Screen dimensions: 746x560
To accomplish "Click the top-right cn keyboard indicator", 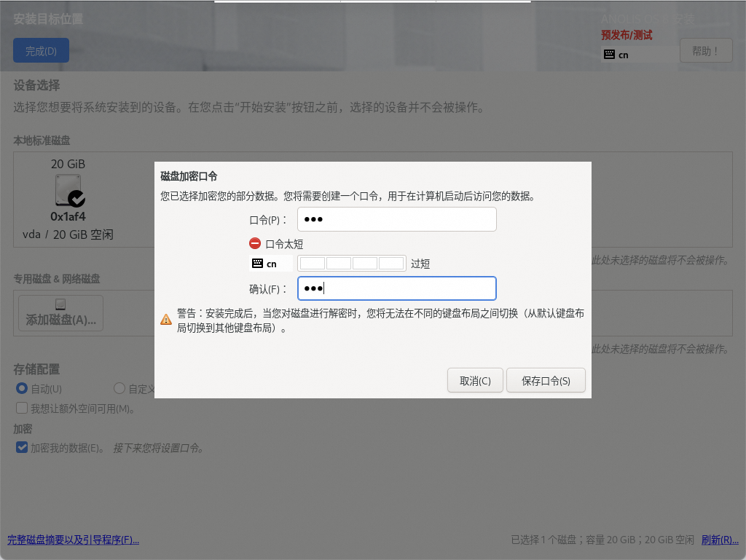I will tap(616, 55).
